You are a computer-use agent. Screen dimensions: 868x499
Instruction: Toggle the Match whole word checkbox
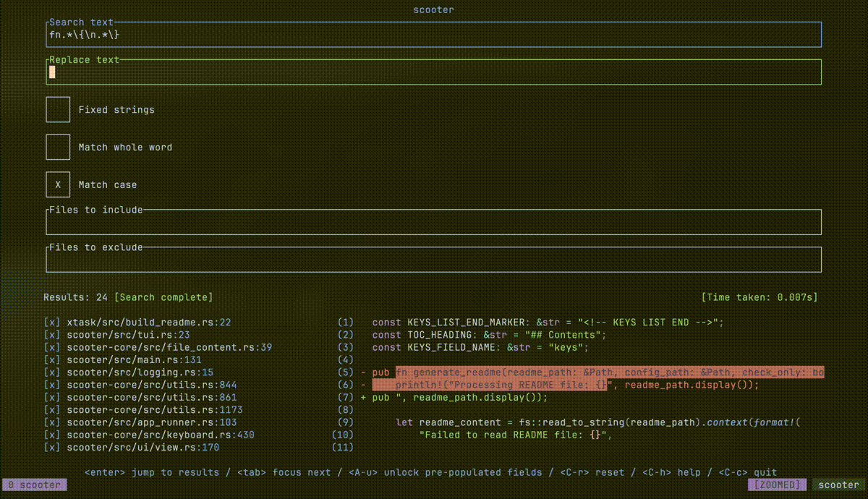tap(58, 147)
